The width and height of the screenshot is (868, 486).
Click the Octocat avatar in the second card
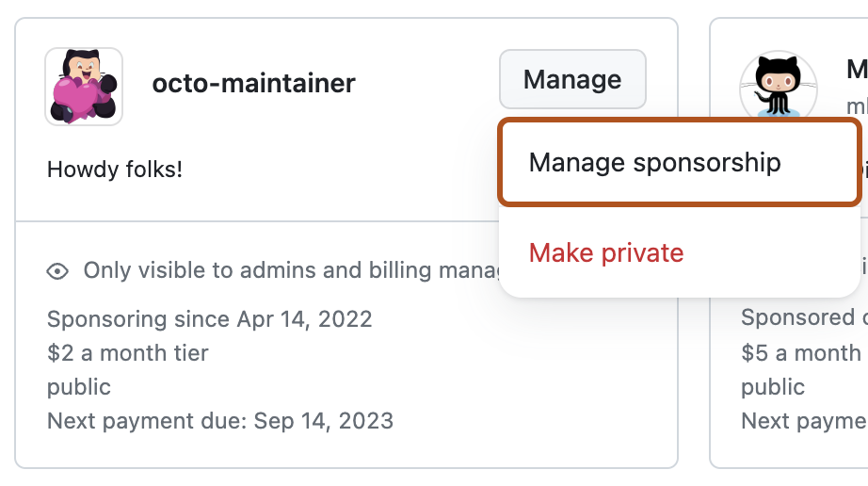tap(779, 86)
